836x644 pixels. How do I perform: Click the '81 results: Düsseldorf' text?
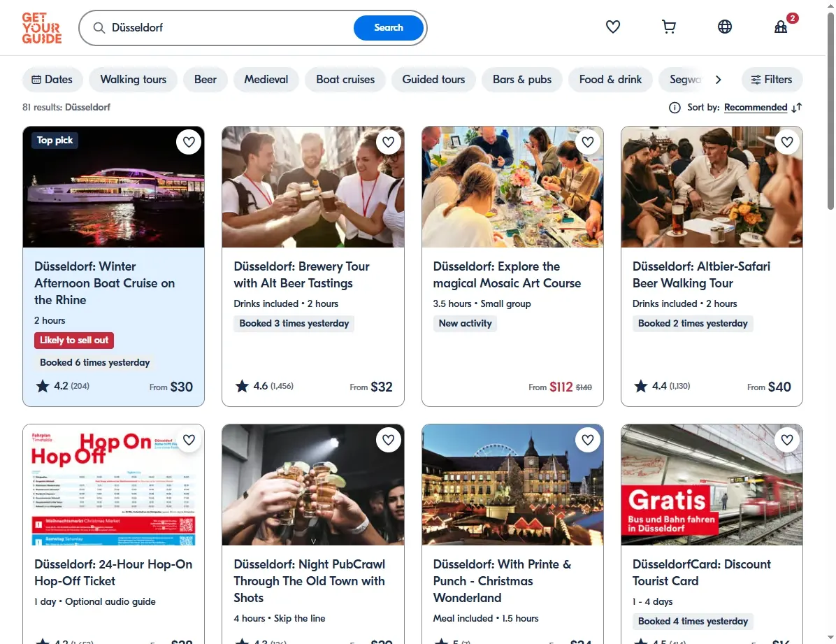(66, 107)
